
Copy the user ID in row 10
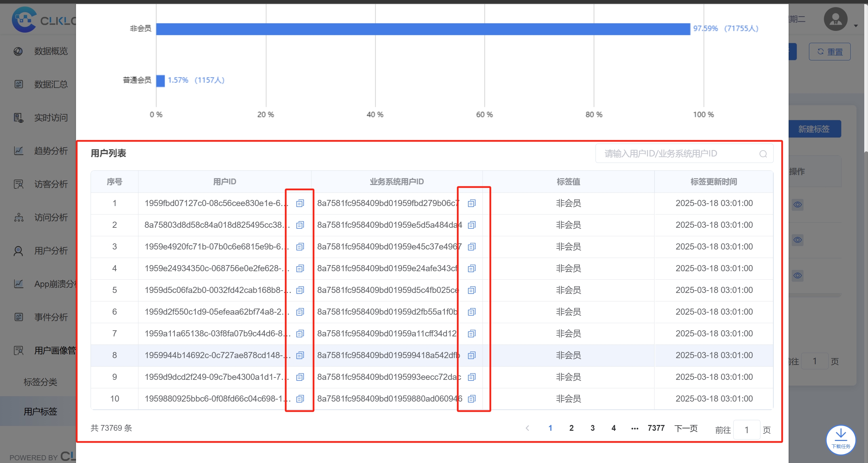[300, 399]
